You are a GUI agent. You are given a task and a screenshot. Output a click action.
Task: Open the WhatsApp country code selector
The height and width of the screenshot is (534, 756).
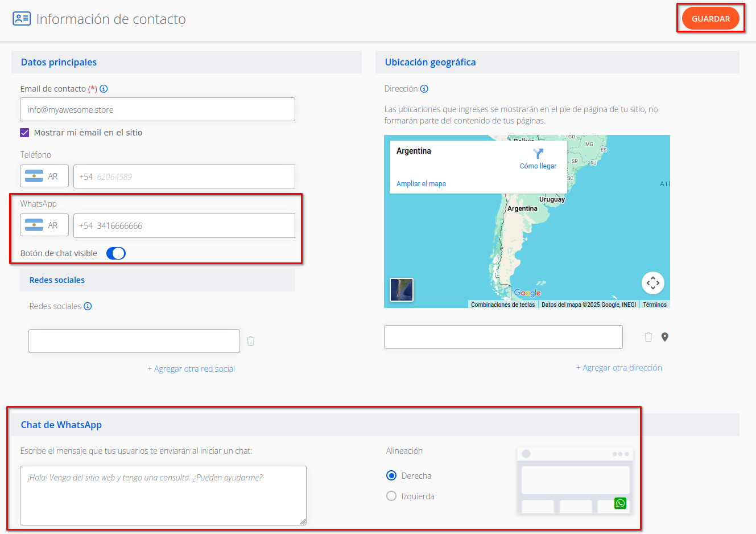(44, 225)
